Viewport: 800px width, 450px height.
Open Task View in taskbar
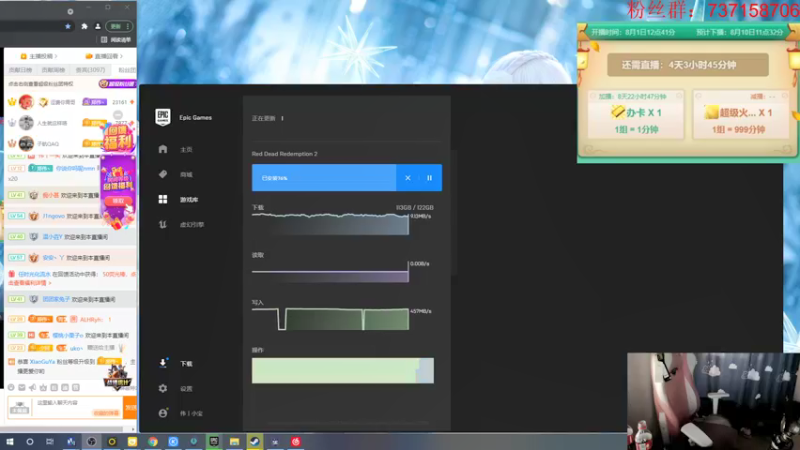[49, 441]
